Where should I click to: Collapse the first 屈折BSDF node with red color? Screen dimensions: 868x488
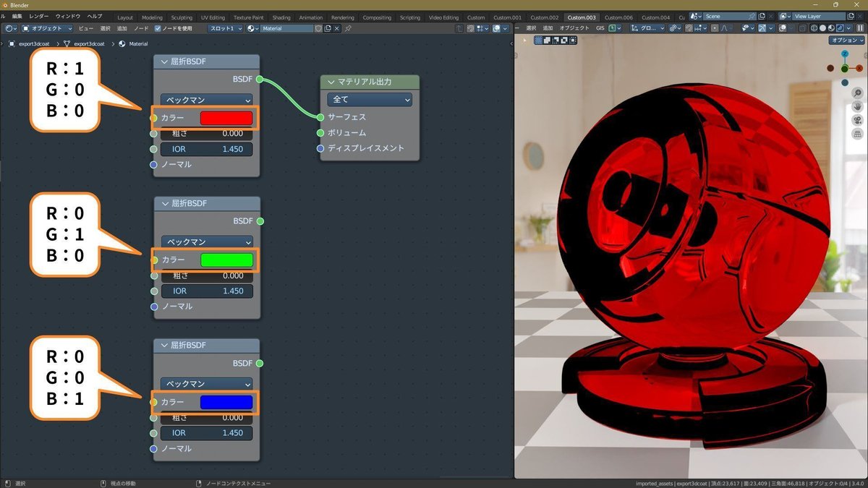click(x=164, y=62)
